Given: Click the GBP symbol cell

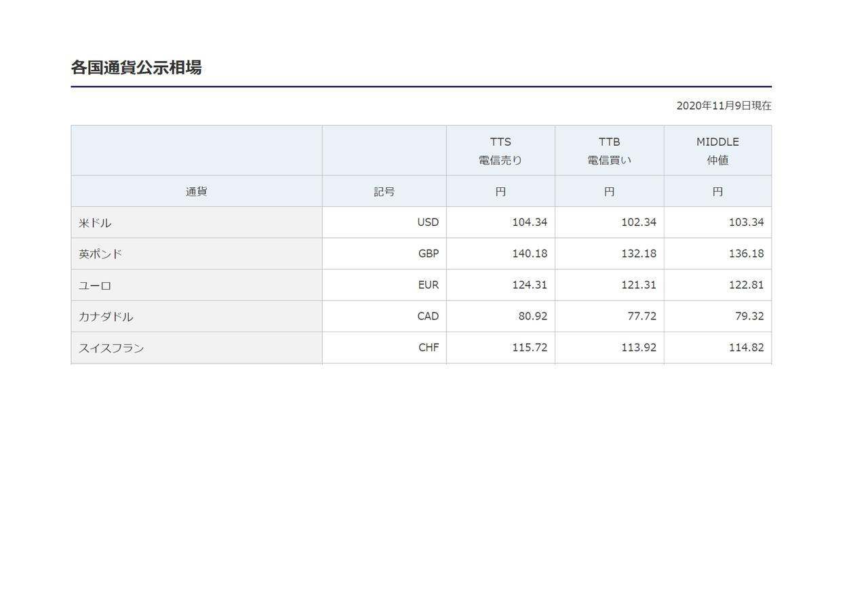Looking at the screenshot, I should [x=384, y=254].
